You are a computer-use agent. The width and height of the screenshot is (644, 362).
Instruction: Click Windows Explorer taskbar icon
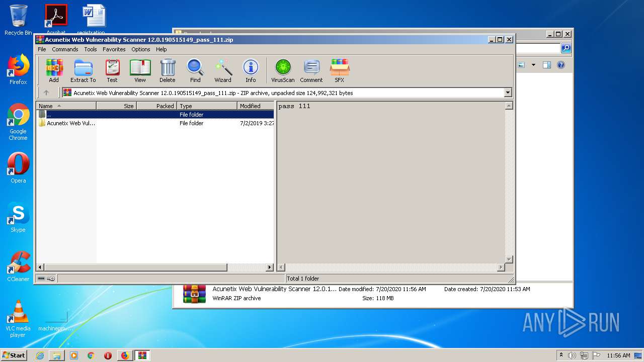(x=57, y=355)
